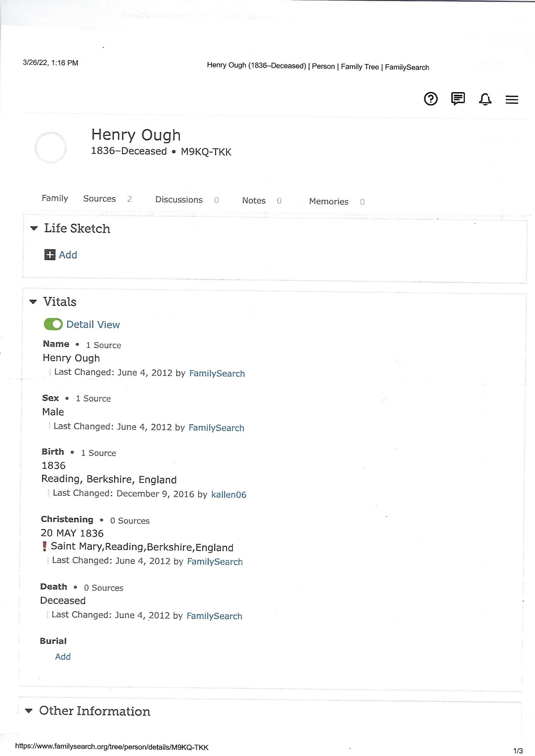The height and width of the screenshot is (756, 535).
Task: Collapse the Other Information section
Action: coord(29,711)
